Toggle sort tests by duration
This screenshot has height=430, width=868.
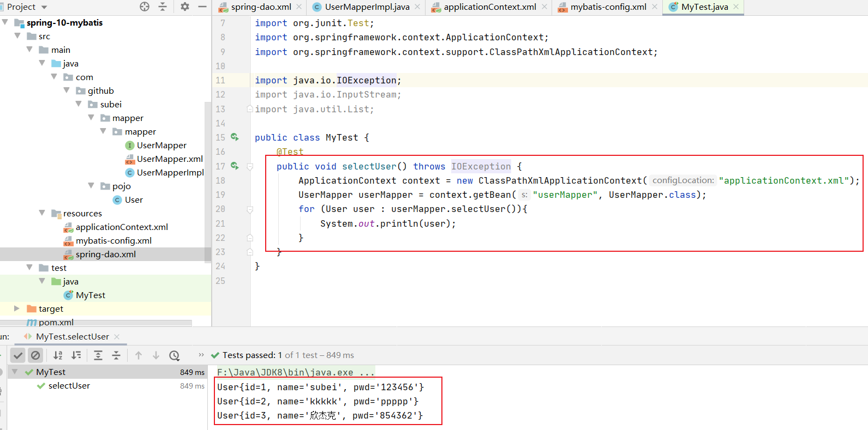pyautogui.click(x=76, y=355)
